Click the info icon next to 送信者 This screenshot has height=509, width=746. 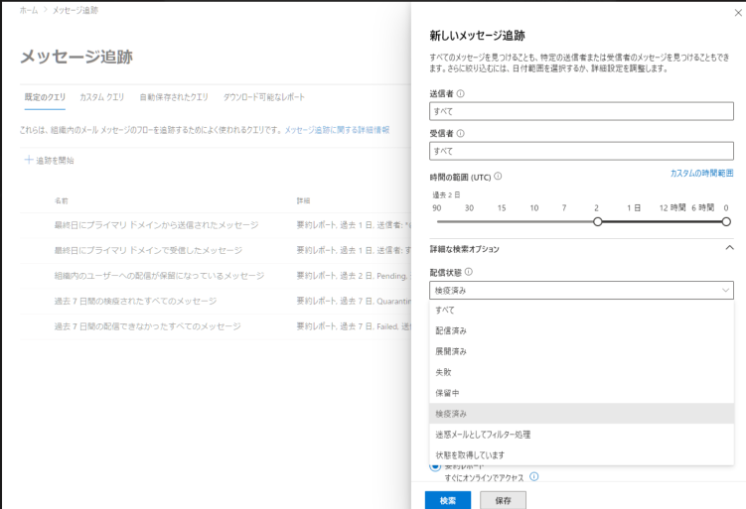461,93
